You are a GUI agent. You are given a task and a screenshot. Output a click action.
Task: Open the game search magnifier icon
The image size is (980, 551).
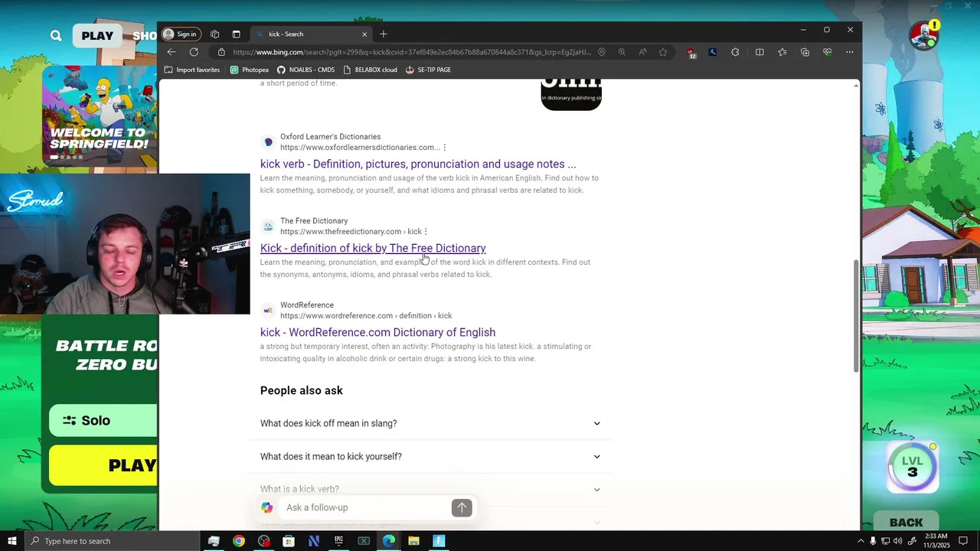pos(56,35)
